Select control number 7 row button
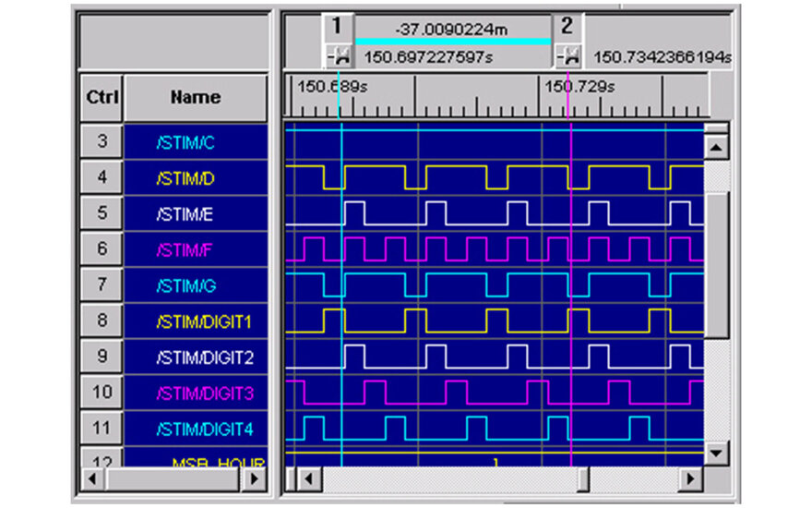This screenshot has height=508, width=812. [x=101, y=284]
